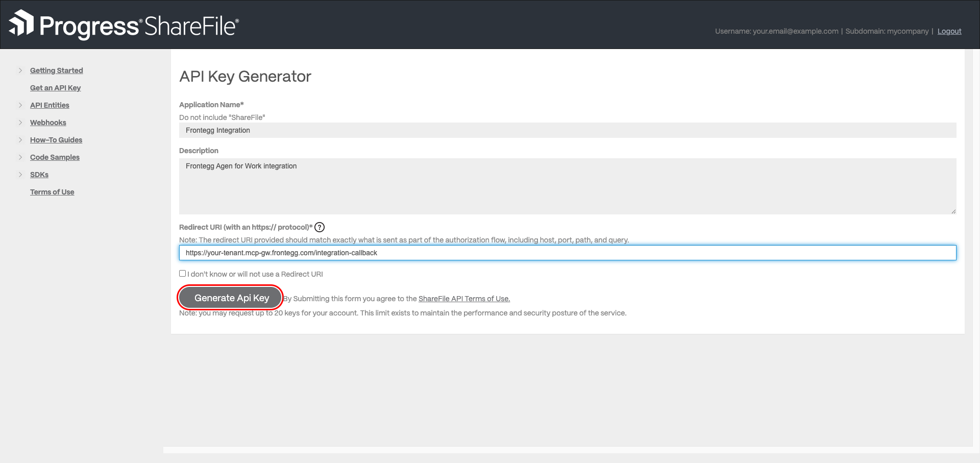Go to the API Entities page

click(x=50, y=105)
